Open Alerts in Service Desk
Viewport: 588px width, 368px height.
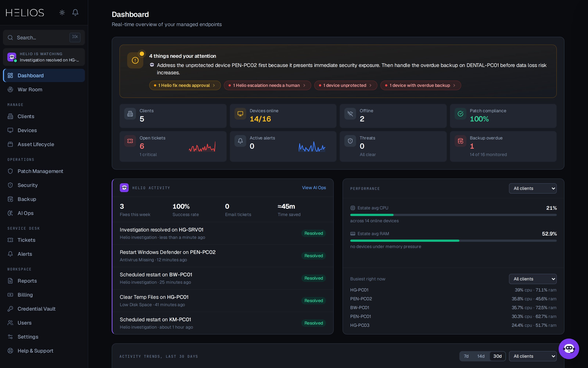pyautogui.click(x=44, y=254)
